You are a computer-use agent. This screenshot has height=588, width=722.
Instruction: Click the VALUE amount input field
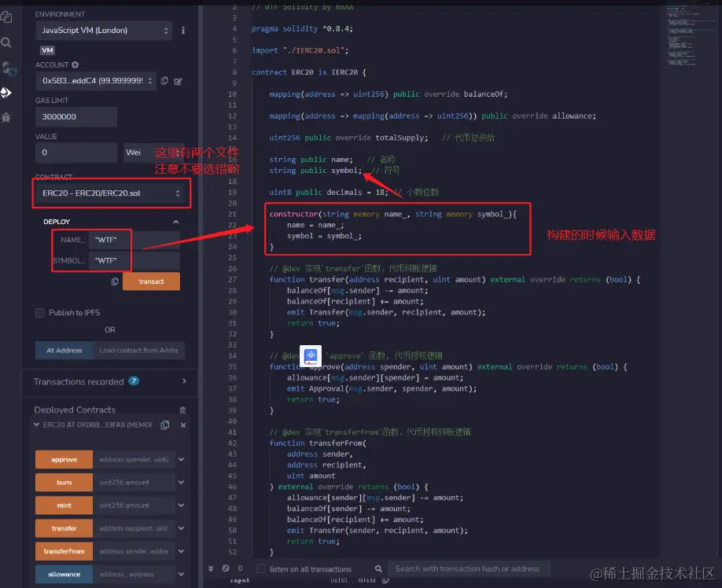pyautogui.click(x=76, y=153)
